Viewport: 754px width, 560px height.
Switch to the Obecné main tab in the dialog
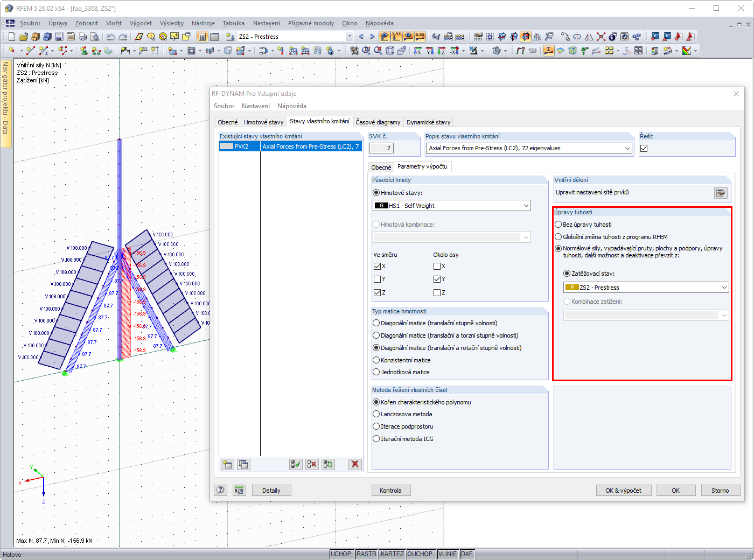[228, 122]
